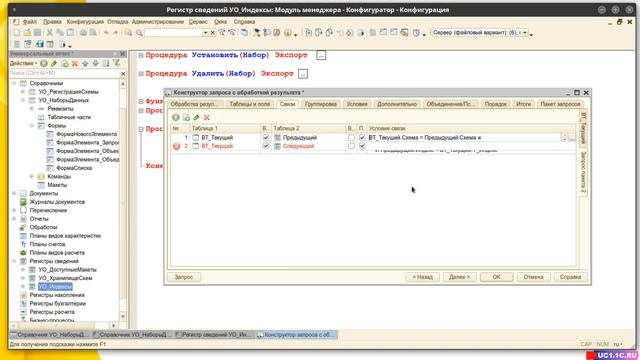The image size is (640, 360).
Task: Collapse the Справочники tree node
Action: point(14,83)
